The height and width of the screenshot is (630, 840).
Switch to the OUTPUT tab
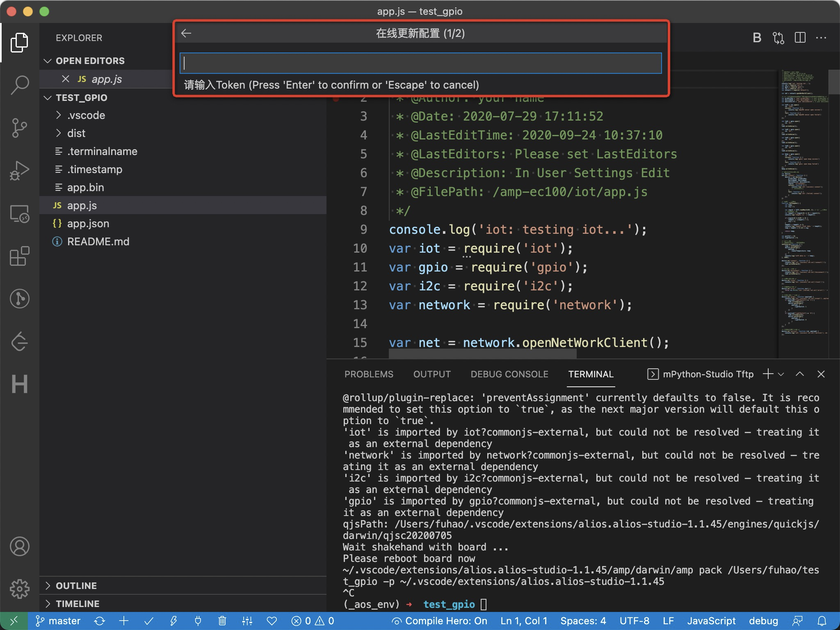[x=432, y=374]
